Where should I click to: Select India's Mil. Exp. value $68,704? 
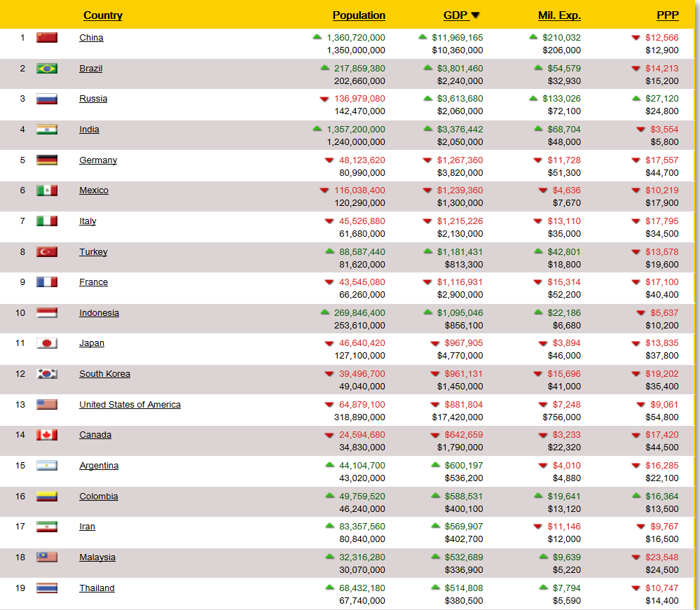click(x=564, y=130)
